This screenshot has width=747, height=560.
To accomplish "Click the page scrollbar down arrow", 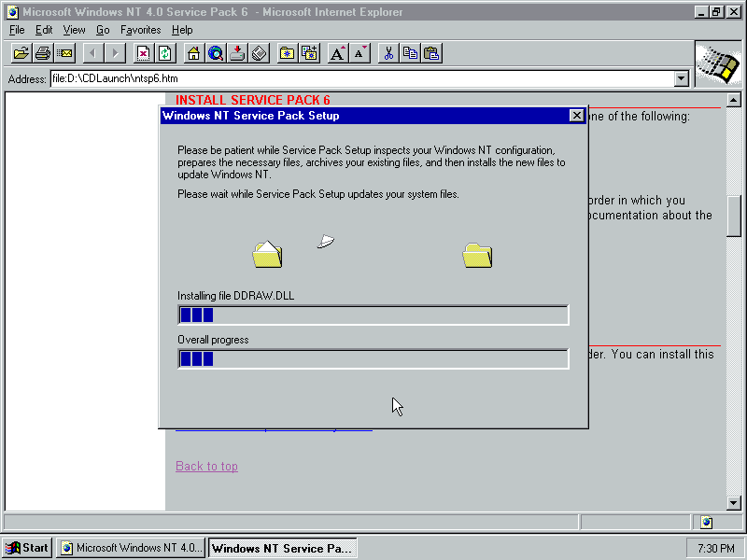I will pos(733,503).
